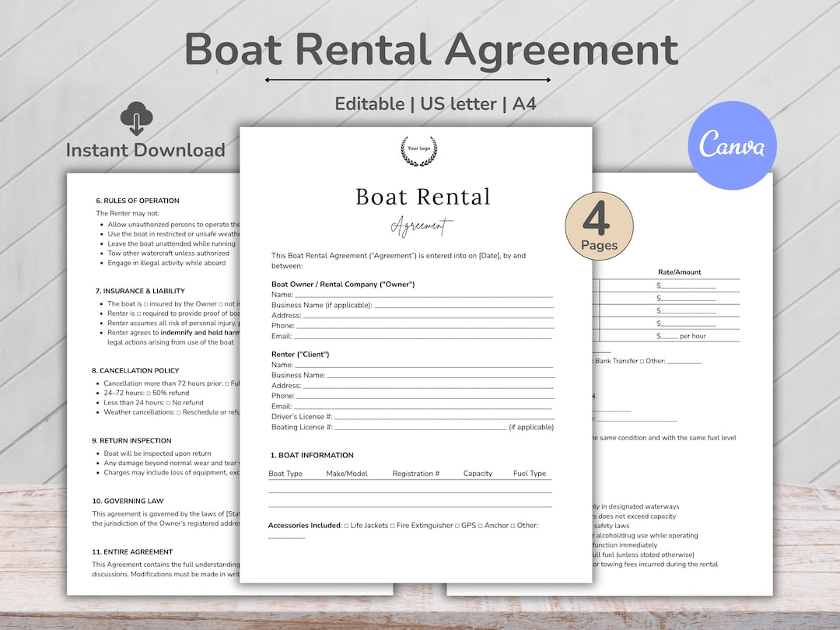This screenshot has width=840, height=630.
Task: Select the Boat will be inspected upon return bullet
Action: point(157,453)
